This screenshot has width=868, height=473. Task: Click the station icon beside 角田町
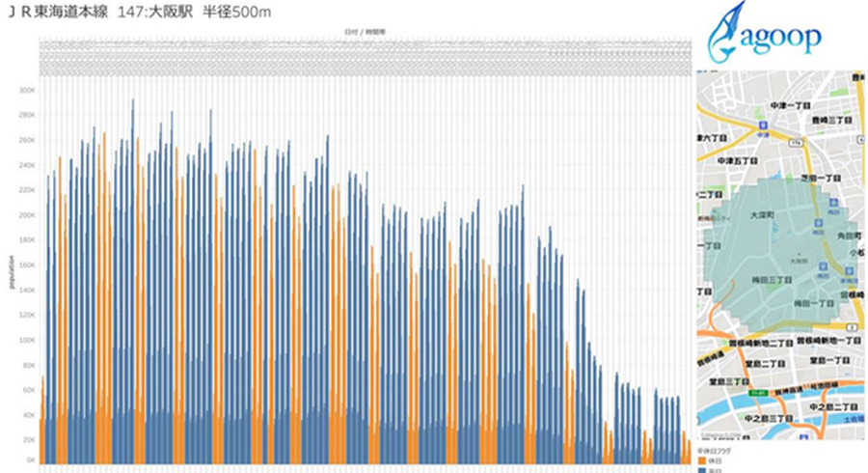pyautogui.click(x=819, y=222)
